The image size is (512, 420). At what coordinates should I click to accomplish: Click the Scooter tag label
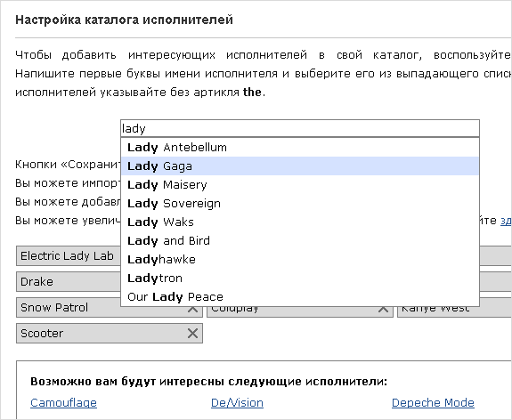[42, 333]
